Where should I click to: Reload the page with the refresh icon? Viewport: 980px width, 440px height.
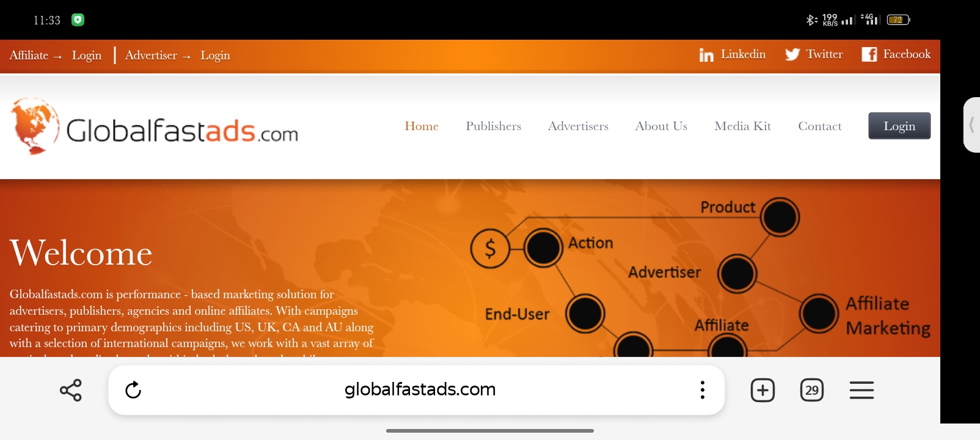pos(133,390)
